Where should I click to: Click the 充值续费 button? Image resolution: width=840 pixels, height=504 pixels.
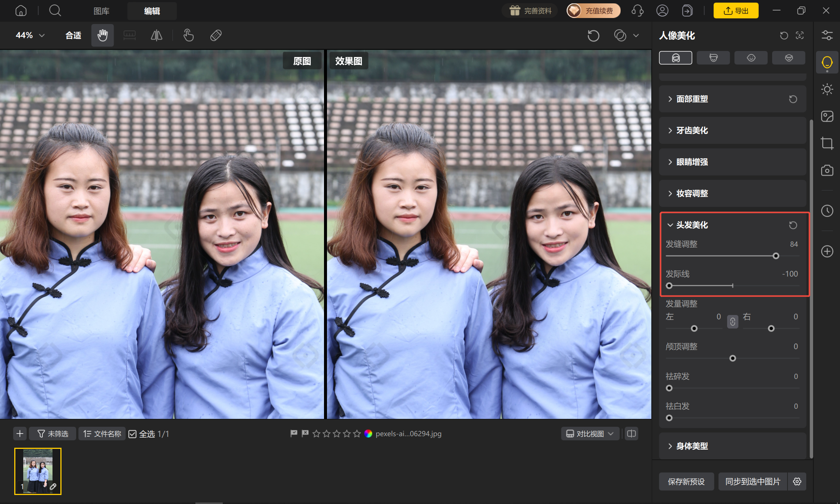pos(593,10)
